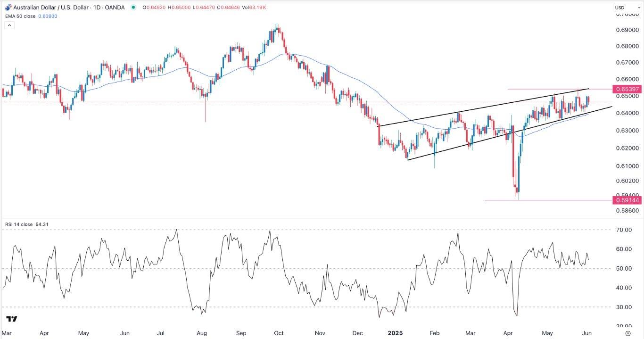The image size is (644, 339).
Task: Click the 0.69000 level on price scale
Action: [x=626, y=30]
